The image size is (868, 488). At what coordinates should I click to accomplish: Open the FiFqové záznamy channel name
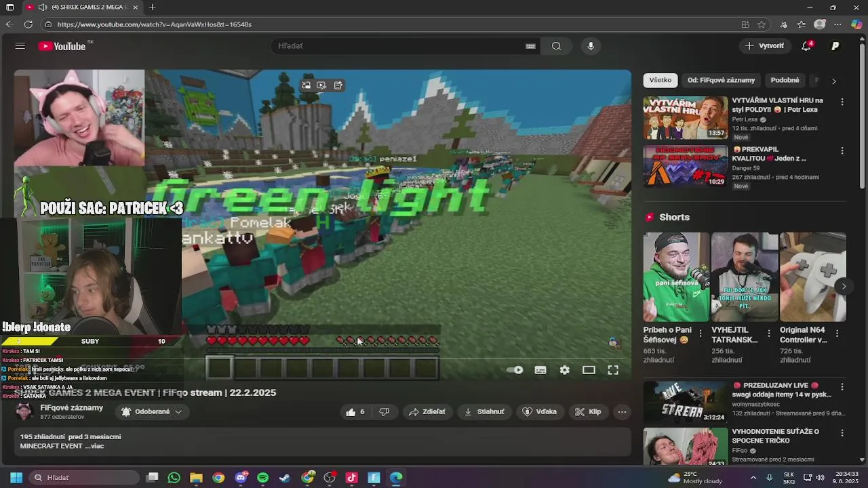click(71, 407)
